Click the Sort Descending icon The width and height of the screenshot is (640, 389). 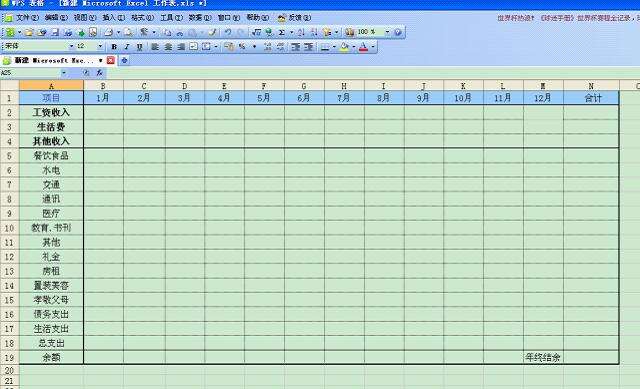coord(313,32)
